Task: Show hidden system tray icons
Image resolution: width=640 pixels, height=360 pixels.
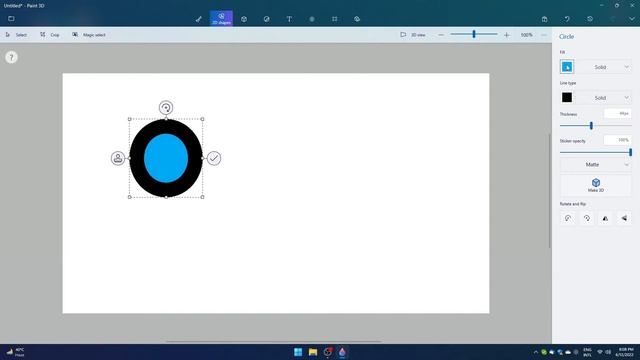Action: click(536, 352)
